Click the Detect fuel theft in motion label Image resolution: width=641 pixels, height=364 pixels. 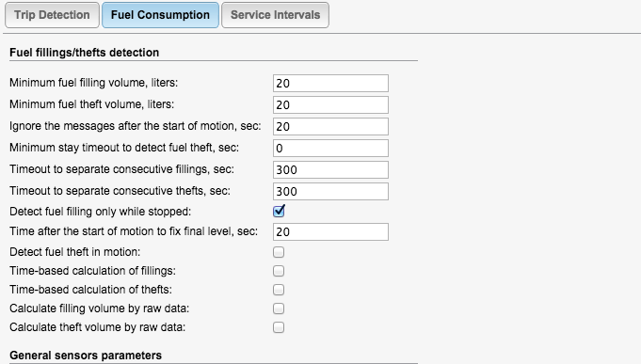[x=74, y=252]
